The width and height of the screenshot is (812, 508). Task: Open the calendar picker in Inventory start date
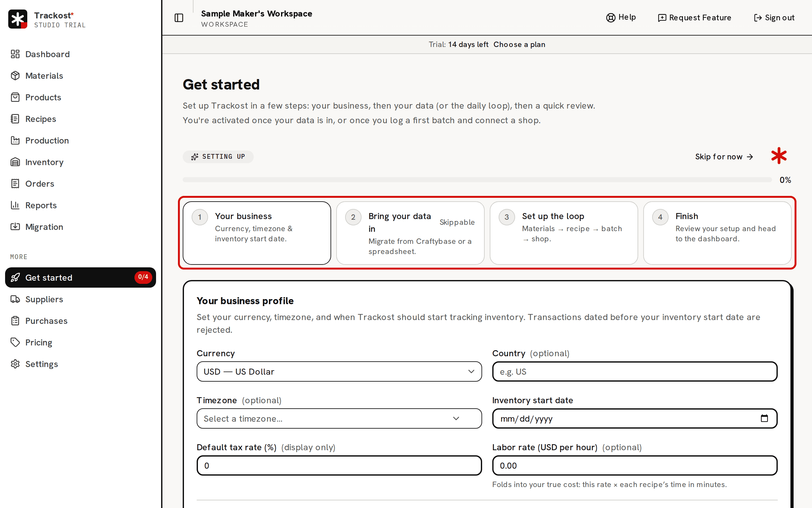tap(764, 418)
